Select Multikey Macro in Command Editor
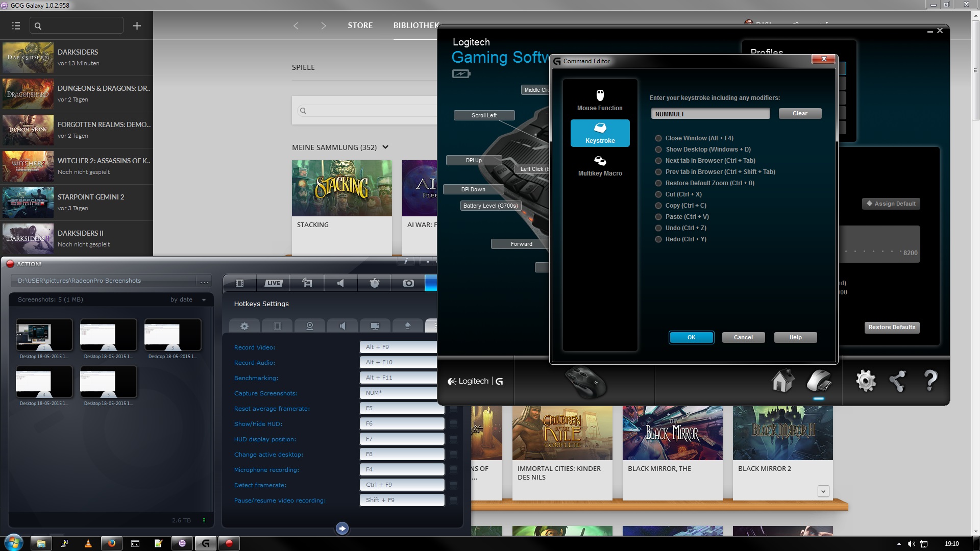980x551 pixels. pos(600,166)
